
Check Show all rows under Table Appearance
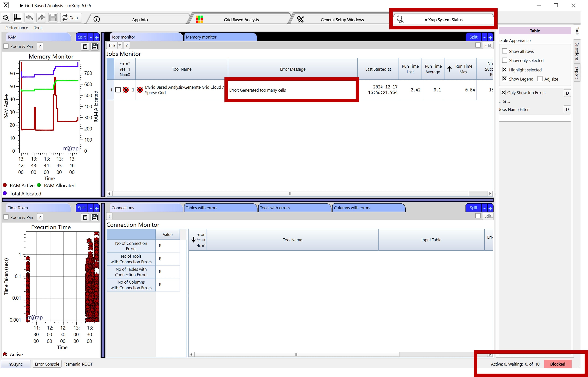click(505, 51)
